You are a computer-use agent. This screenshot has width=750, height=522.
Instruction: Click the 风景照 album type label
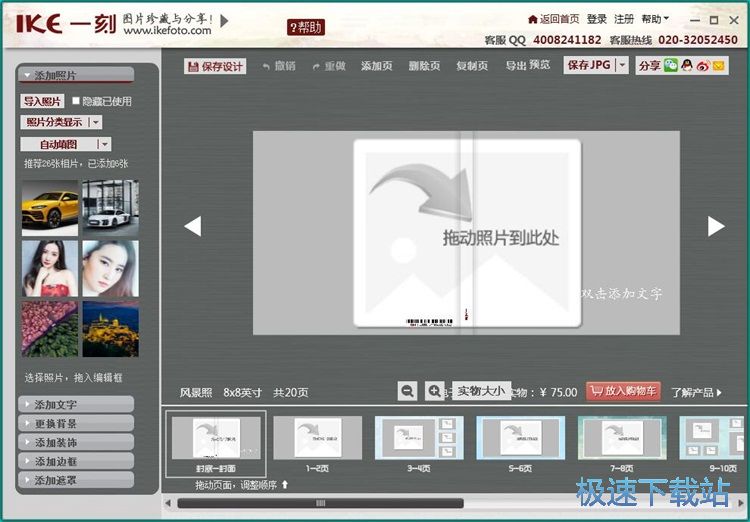pyautogui.click(x=196, y=392)
